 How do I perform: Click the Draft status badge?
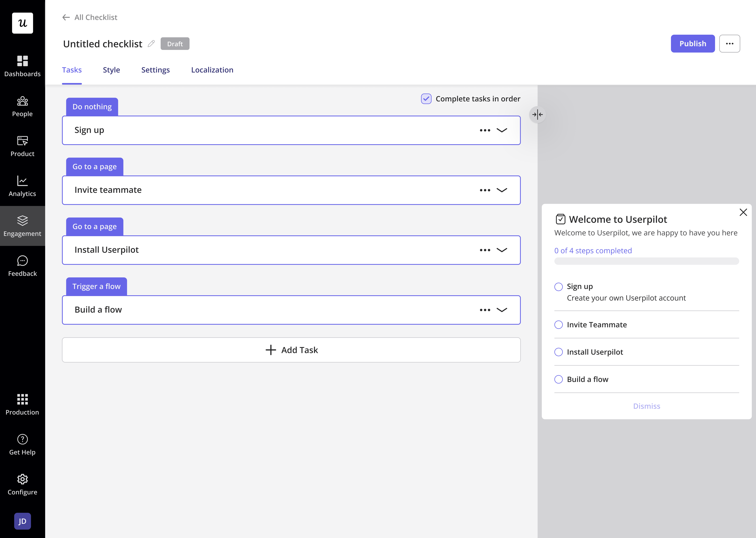tap(175, 44)
